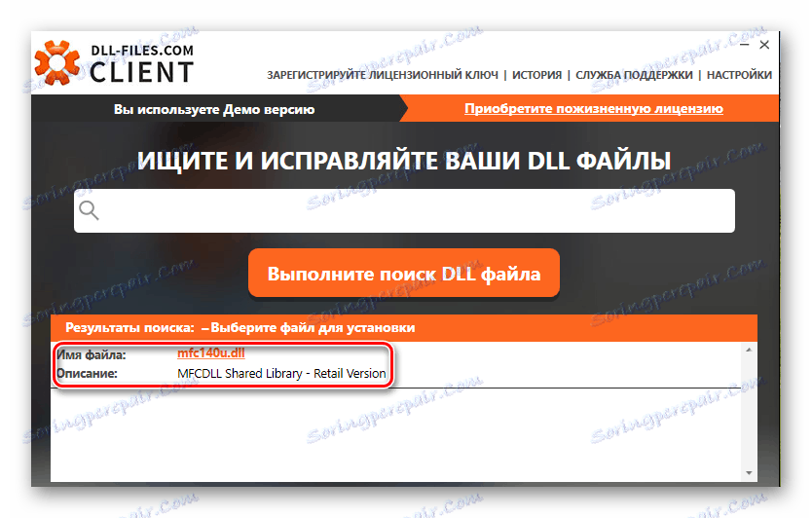Screen dimensions: 812x518
Task: Open the 'История' menu item
Action: 536,75
